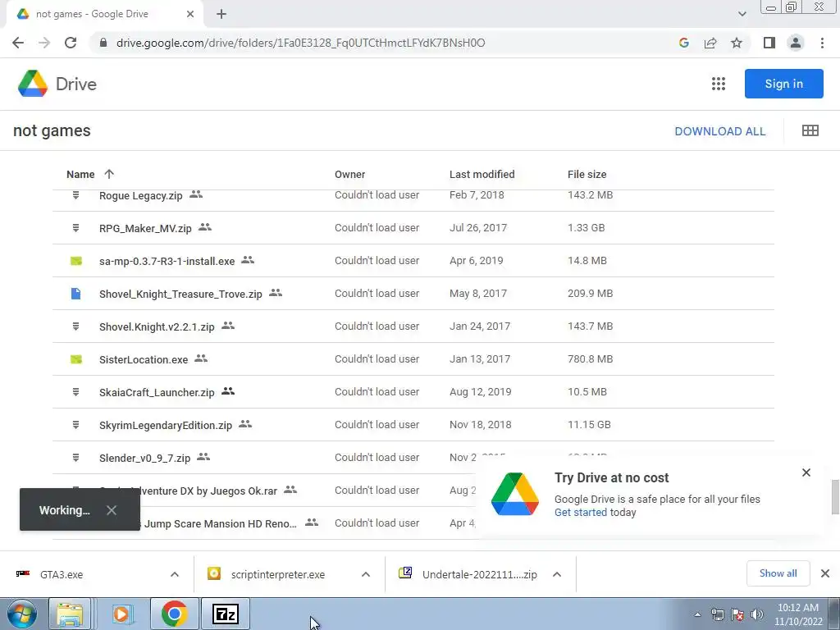Select the 'not games - Google Drive' tab

pos(104,14)
